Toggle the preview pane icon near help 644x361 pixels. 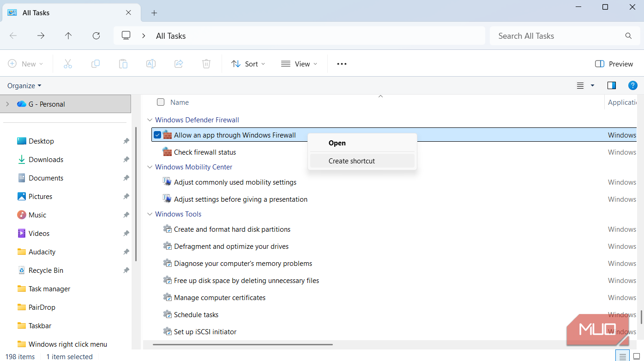tap(612, 85)
